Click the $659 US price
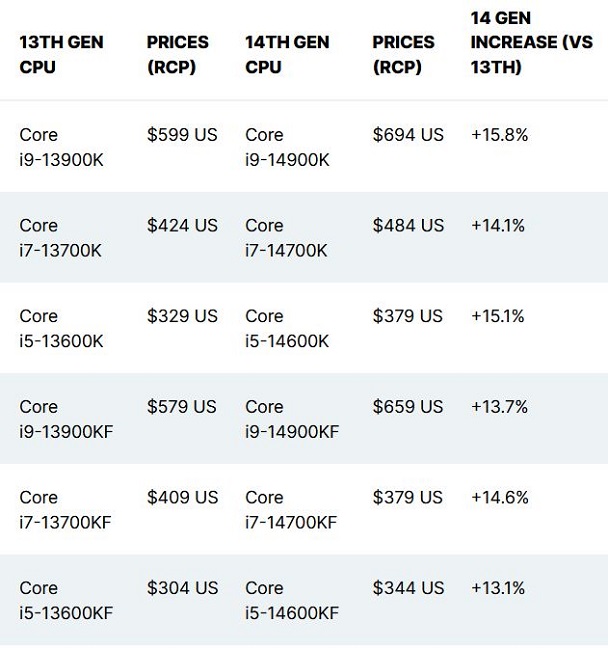This screenshot has width=608, height=650. [x=408, y=407]
